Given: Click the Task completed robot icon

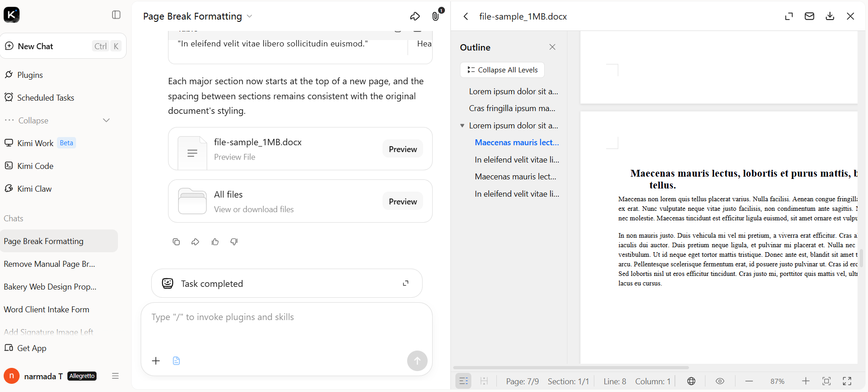Looking at the screenshot, I should (168, 283).
